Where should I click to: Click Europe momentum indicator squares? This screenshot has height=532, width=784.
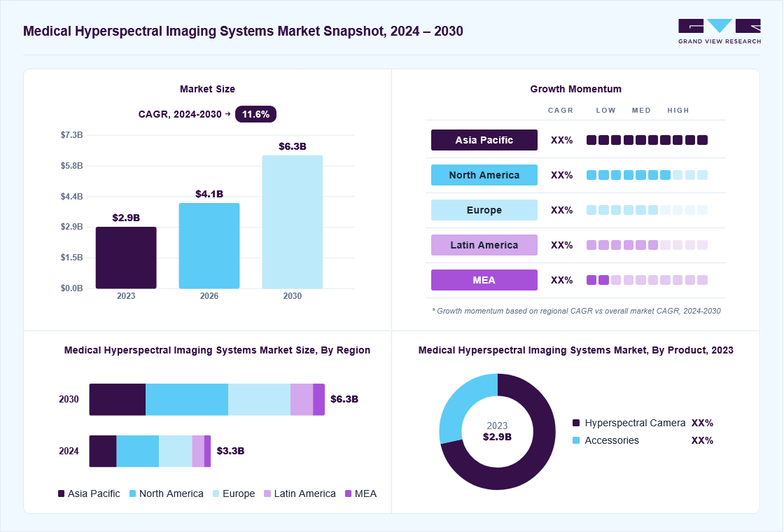pos(647,210)
